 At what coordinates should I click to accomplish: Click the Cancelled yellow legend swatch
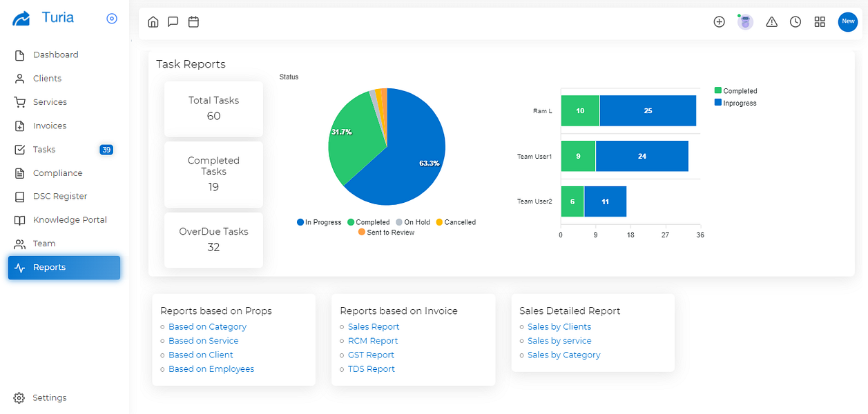[x=439, y=222]
